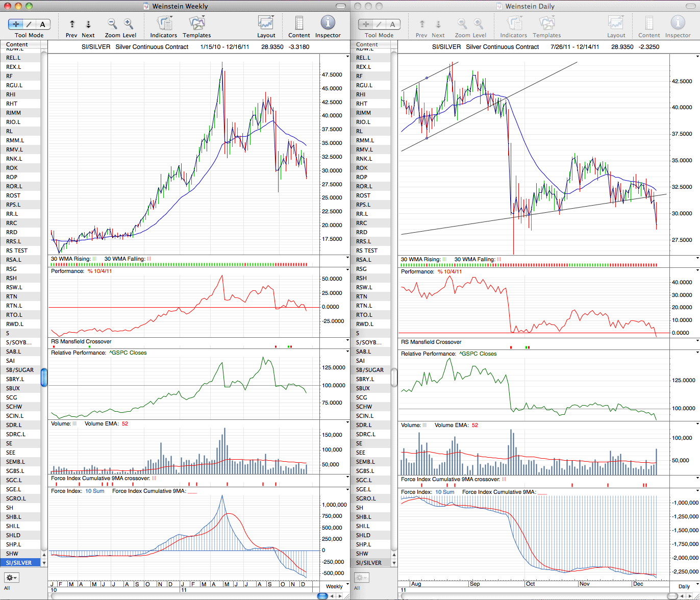
Task: Expand Volume pane options arrow in Weekly chart
Action: (347, 423)
